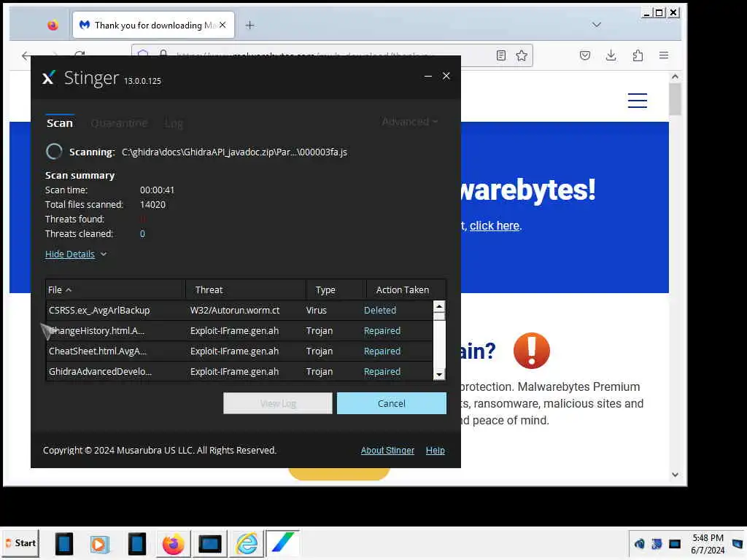Go back in Firefox

26,55
